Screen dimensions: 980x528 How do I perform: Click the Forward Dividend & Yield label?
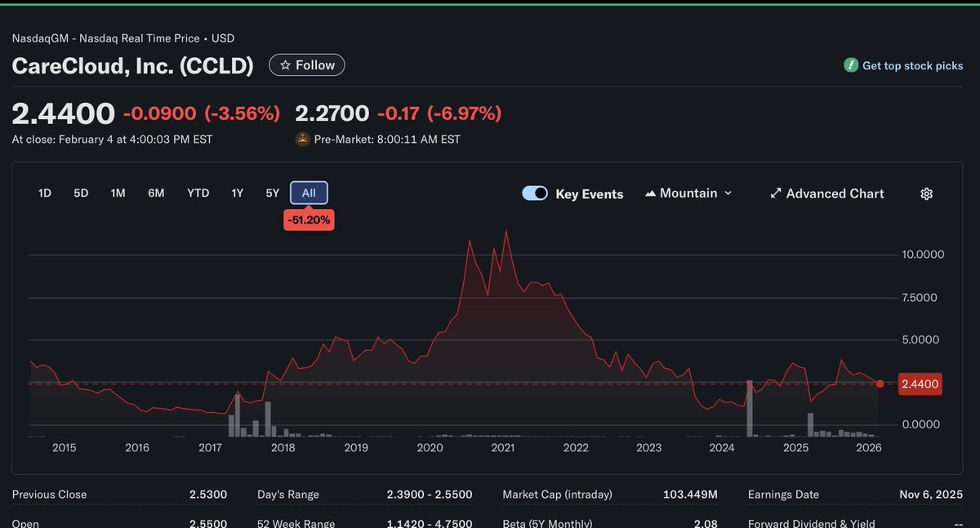(x=812, y=523)
